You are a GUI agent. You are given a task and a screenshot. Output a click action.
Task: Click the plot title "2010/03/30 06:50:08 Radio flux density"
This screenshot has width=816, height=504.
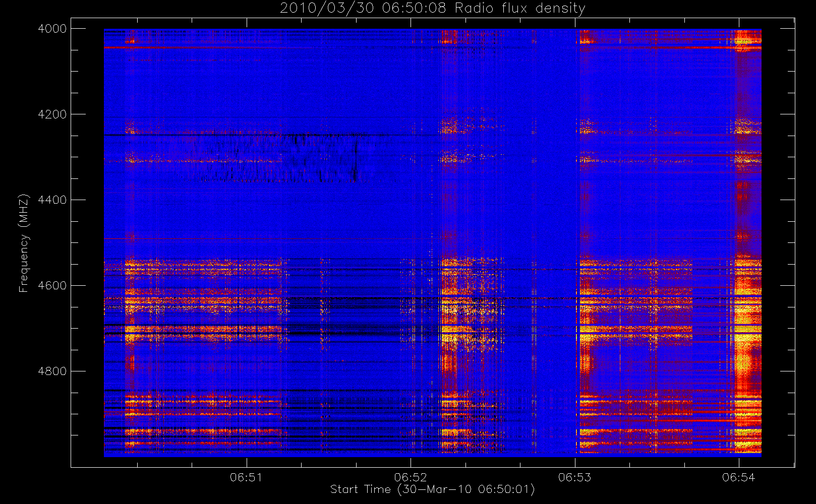pyautogui.click(x=432, y=9)
